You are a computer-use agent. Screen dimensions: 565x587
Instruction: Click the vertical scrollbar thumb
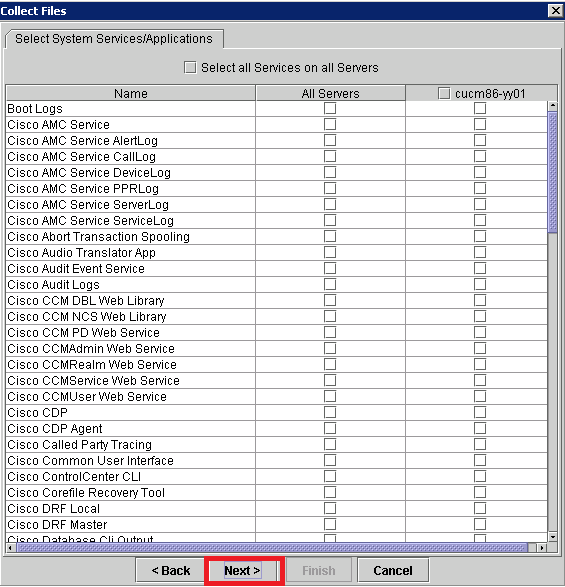click(x=553, y=172)
